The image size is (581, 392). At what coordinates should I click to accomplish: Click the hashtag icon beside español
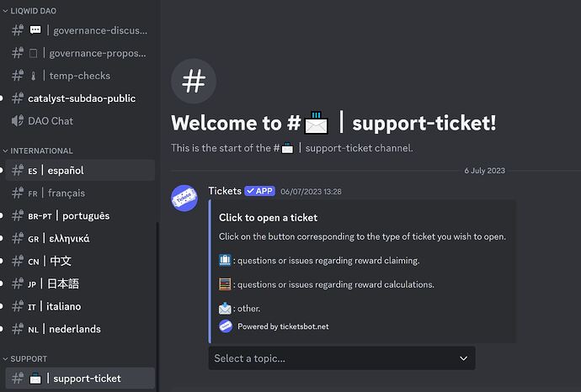(x=18, y=170)
